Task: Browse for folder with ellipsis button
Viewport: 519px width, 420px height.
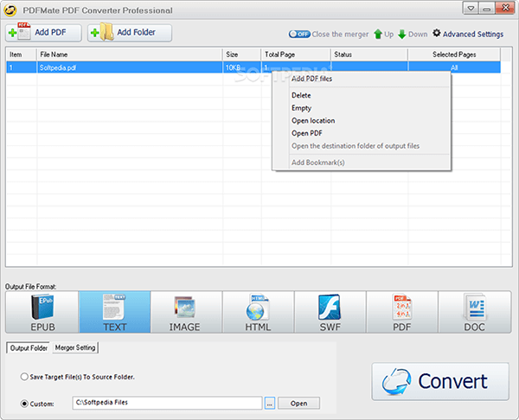Action: point(270,403)
